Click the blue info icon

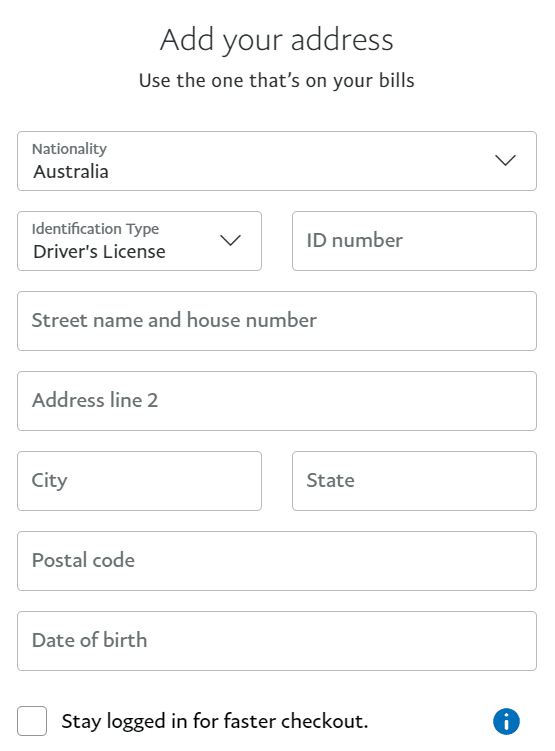[506, 721]
